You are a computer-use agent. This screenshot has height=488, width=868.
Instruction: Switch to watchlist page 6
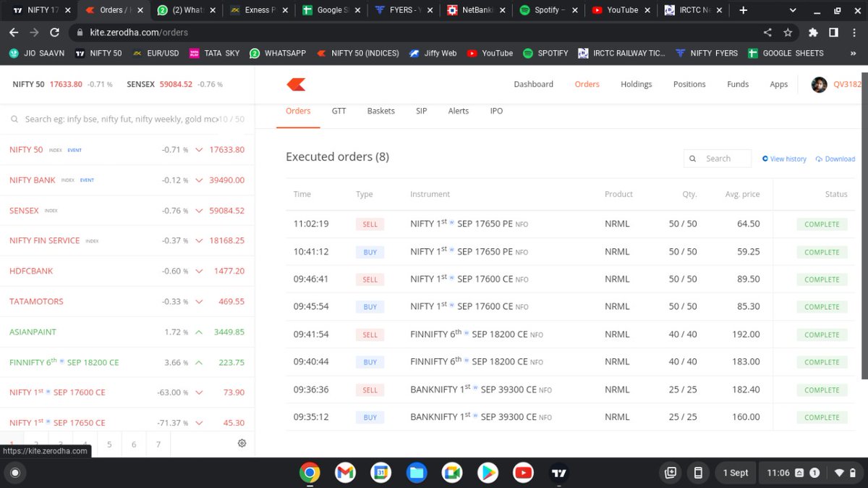134,444
